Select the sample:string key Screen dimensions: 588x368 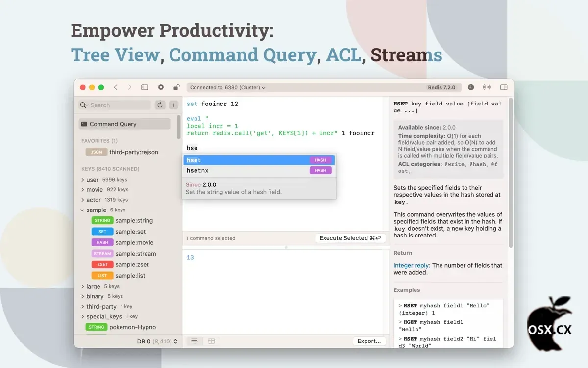click(134, 220)
